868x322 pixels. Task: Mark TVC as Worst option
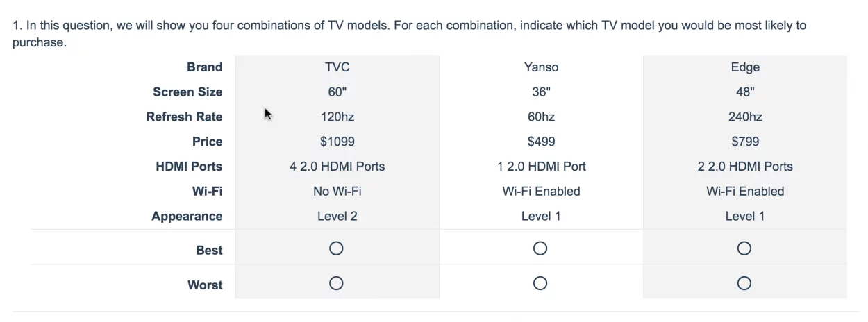[337, 283]
